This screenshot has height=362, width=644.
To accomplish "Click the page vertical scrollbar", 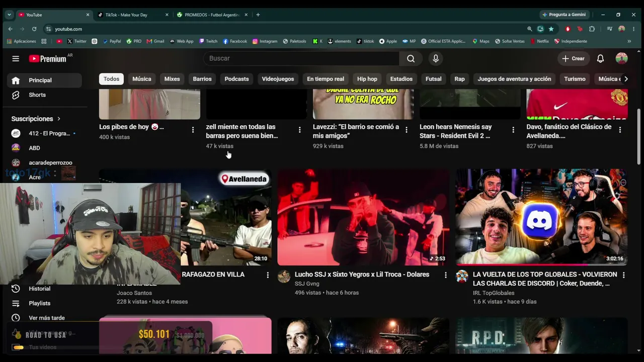I will click(639, 136).
